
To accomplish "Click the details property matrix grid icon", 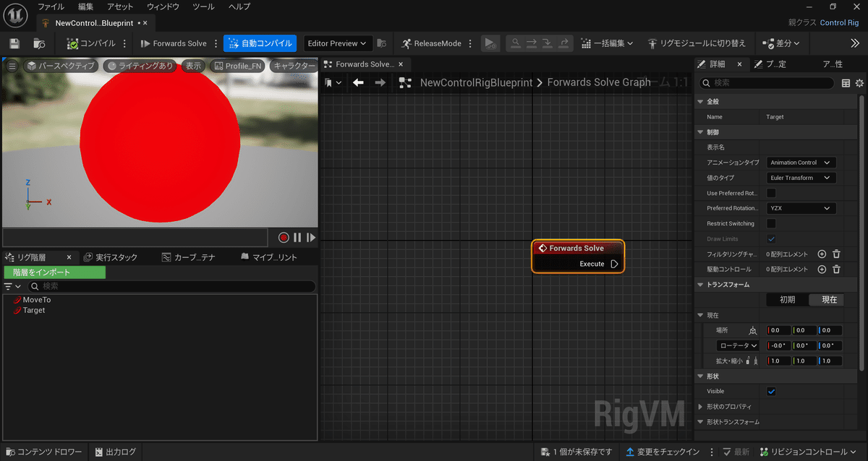I will [846, 83].
